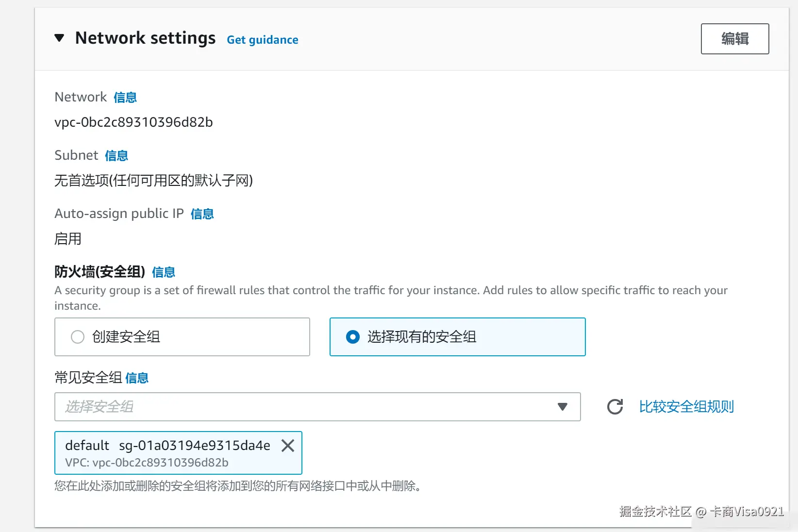The width and height of the screenshot is (798, 532).
Task: Click the 编辑 edit button
Action: tap(734, 39)
